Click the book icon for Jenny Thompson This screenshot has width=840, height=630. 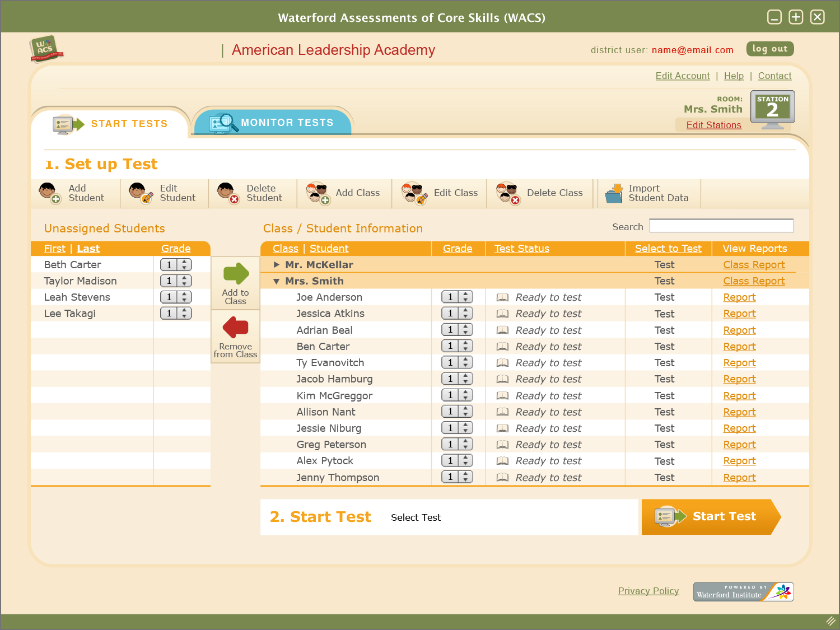pos(503,477)
